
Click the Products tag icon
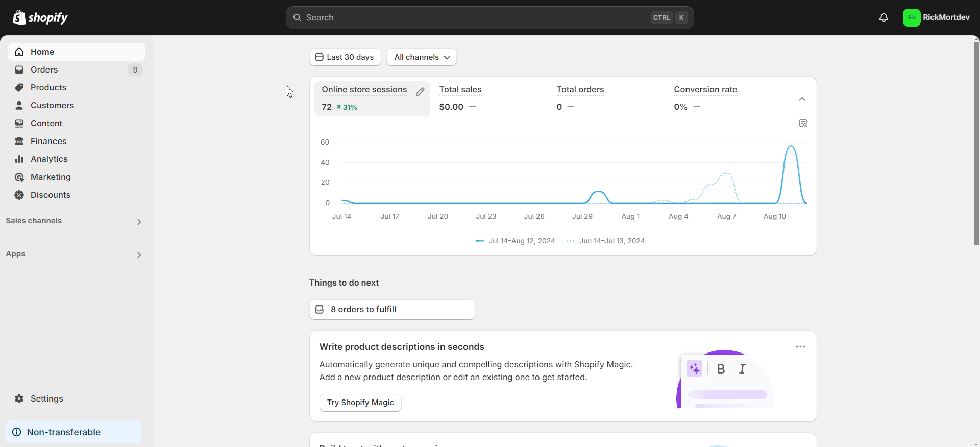click(x=19, y=87)
